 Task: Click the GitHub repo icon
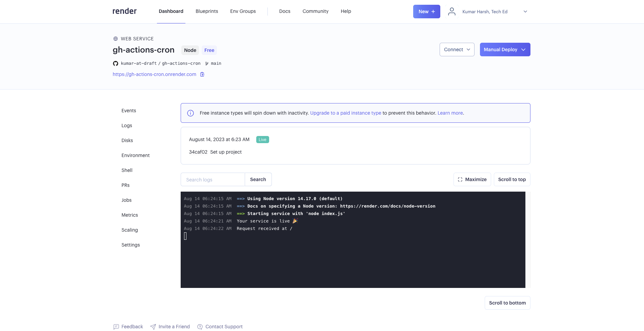coord(116,63)
